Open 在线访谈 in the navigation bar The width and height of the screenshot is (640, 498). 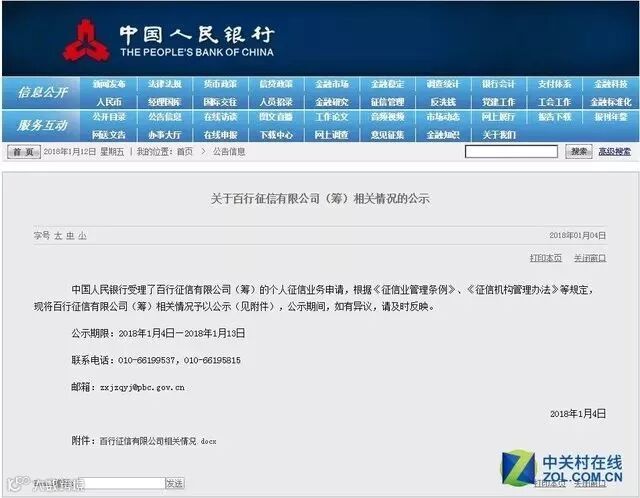tap(220, 117)
